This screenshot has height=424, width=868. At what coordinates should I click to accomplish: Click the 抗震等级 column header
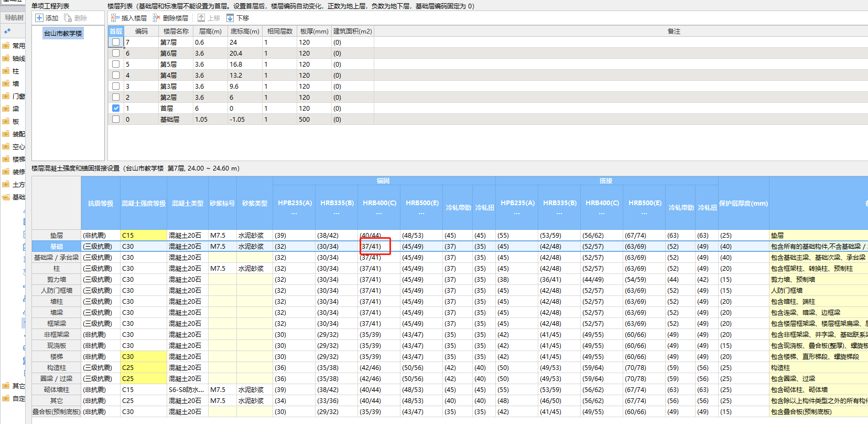(101, 204)
